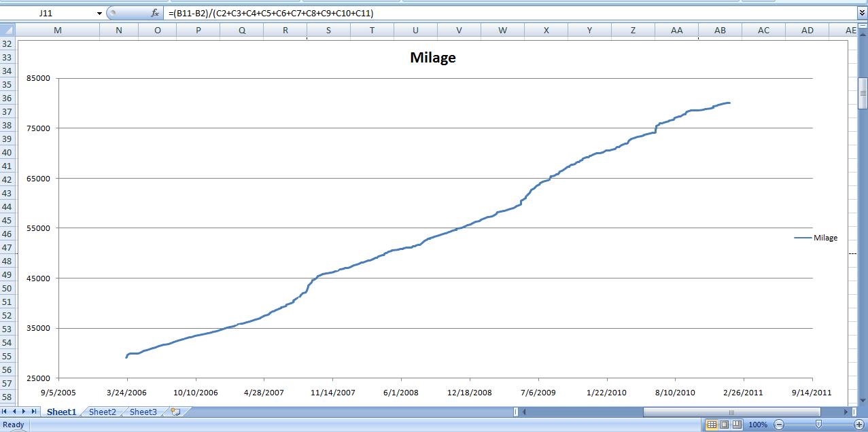The image size is (868, 432).
Task: Open zoom dialog via 100% label
Action: [758, 425]
